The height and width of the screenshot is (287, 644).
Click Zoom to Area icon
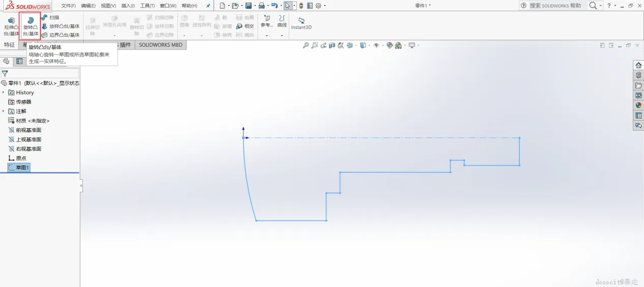pyautogui.click(x=315, y=45)
